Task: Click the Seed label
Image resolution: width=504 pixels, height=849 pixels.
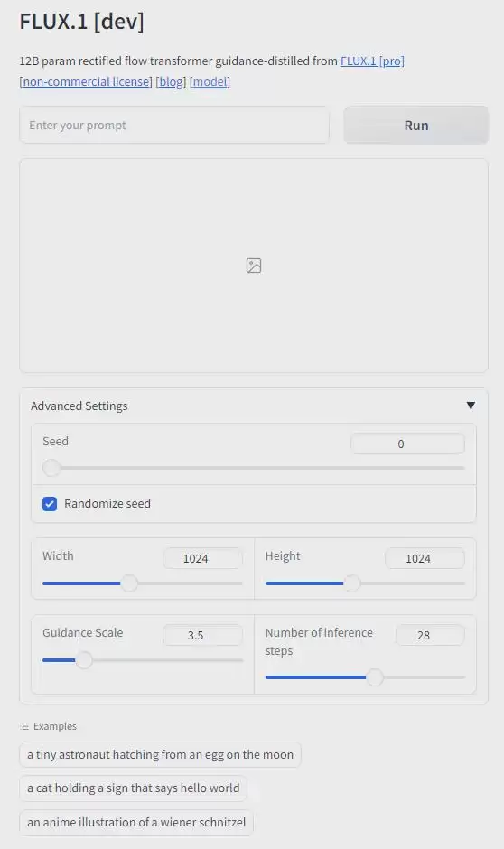Action: [55, 441]
